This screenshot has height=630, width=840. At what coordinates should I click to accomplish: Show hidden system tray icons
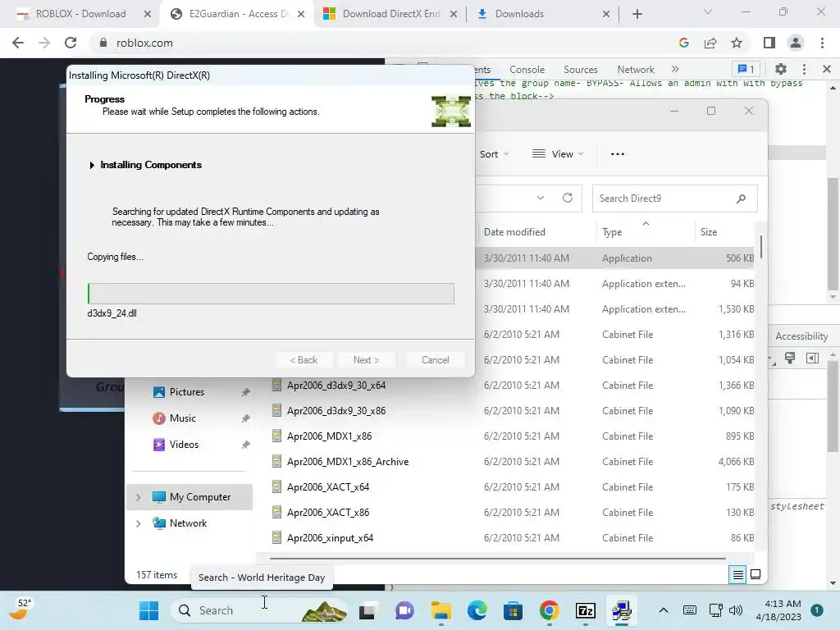point(663,610)
